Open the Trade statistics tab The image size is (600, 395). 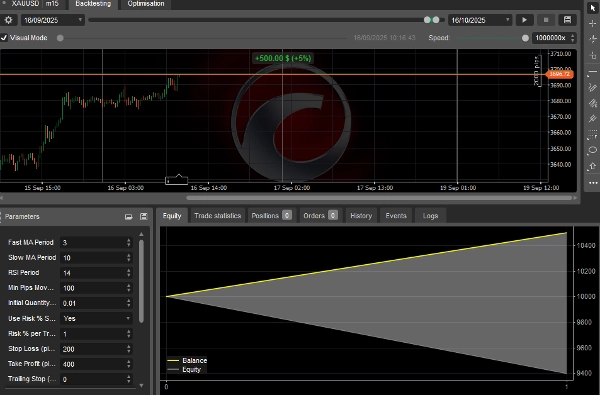(x=217, y=216)
